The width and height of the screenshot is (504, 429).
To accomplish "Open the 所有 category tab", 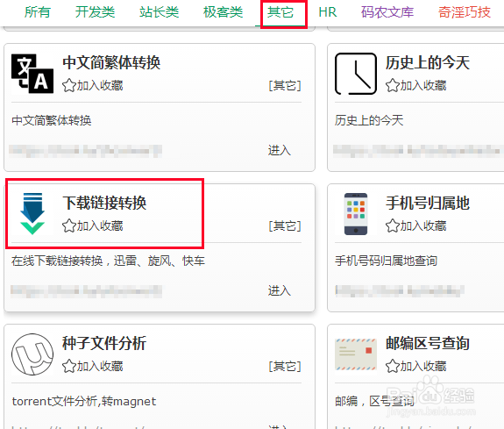I will (x=38, y=12).
